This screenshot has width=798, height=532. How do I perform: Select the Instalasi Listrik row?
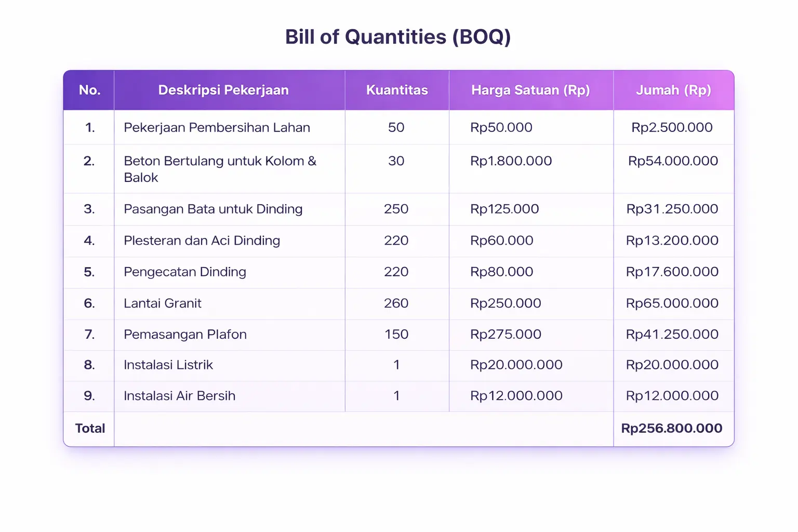168,365
